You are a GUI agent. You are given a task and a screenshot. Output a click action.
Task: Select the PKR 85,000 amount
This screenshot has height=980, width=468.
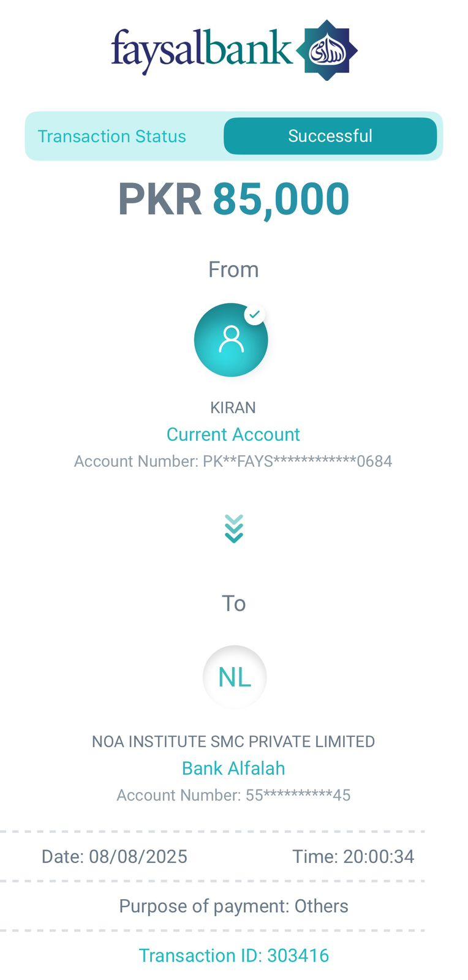pyautogui.click(x=233, y=199)
